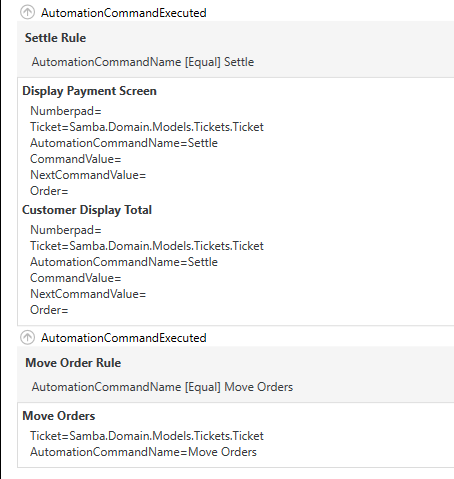The width and height of the screenshot is (454, 479).
Task: Click Order= under Customer Display Total
Action: pyautogui.click(x=49, y=310)
